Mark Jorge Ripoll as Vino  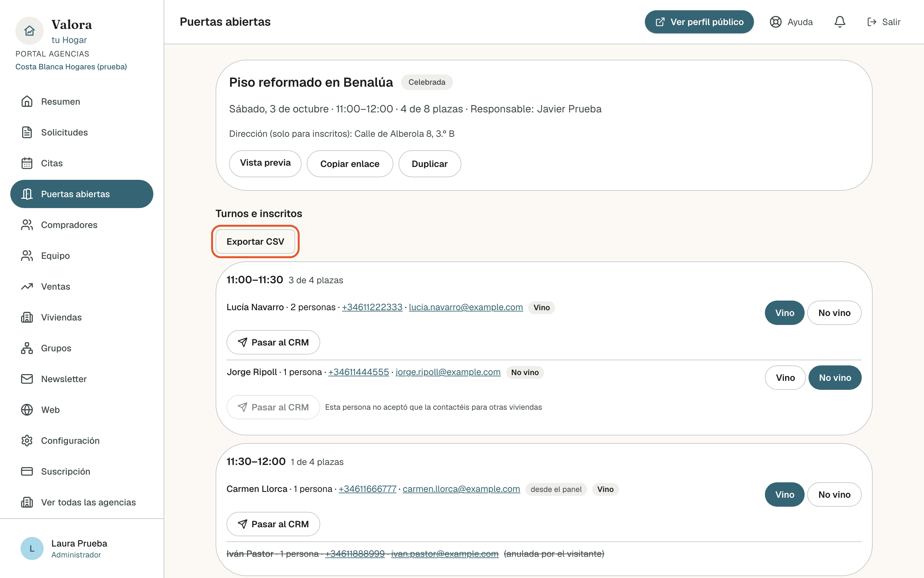(x=785, y=378)
